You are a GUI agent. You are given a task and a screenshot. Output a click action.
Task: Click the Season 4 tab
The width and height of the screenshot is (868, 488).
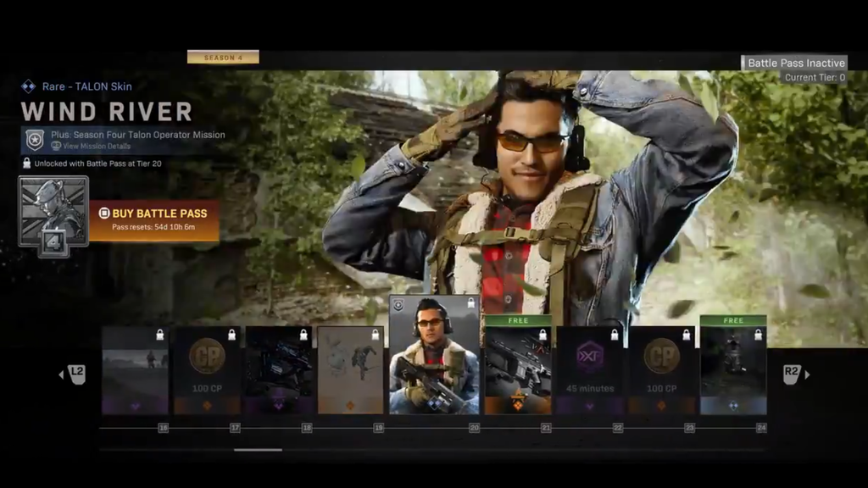223,57
